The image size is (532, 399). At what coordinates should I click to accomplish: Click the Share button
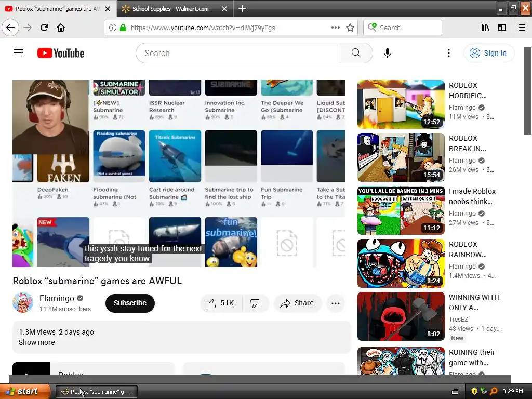297,303
